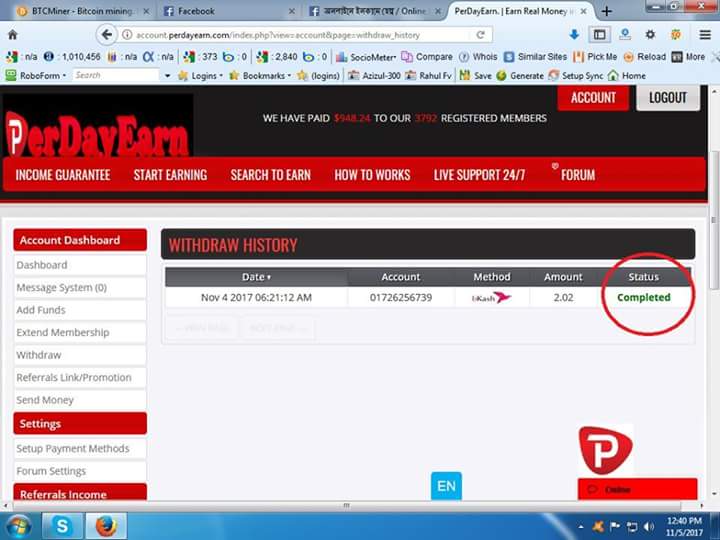Click START EARNING in navigation bar
Viewport: 720px width, 540px height.
pos(170,175)
